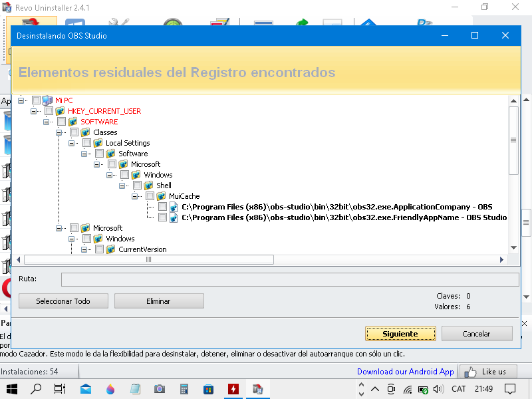Screen dimensions: 532x399
Task: Tick the Classes key checkbox
Action: (x=74, y=132)
